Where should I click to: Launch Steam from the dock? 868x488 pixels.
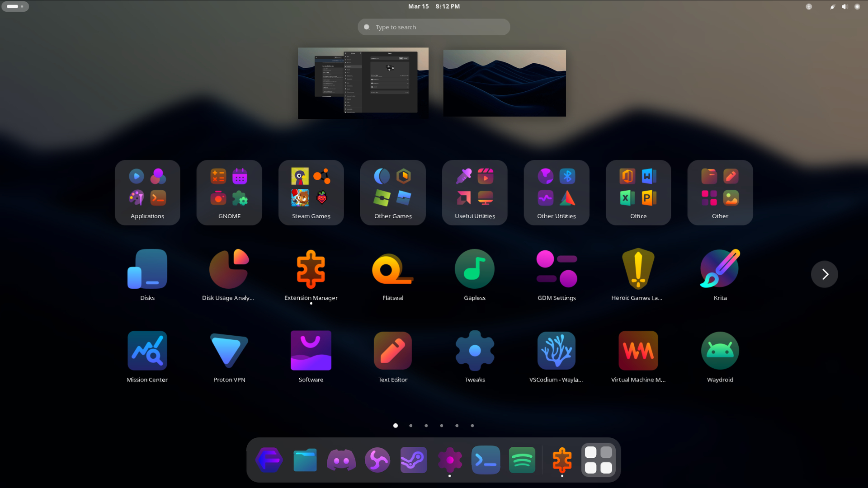coord(414,460)
